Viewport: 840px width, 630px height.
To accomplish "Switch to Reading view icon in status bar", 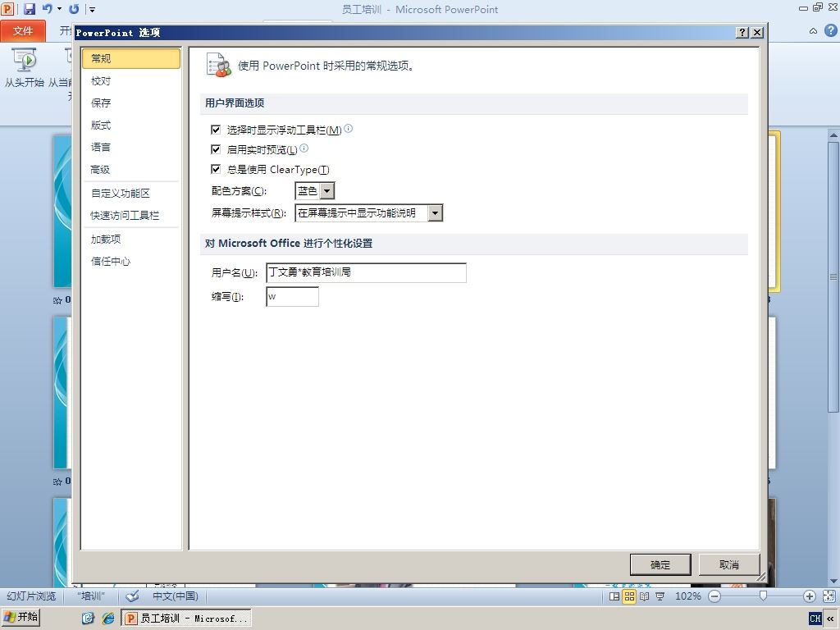I will point(645,596).
